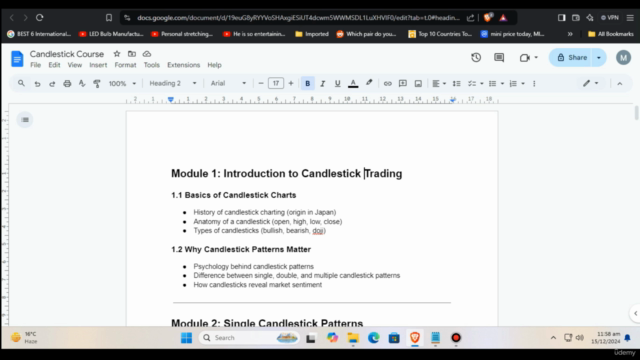
Task: Open the Edit menu
Action: (54, 65)
